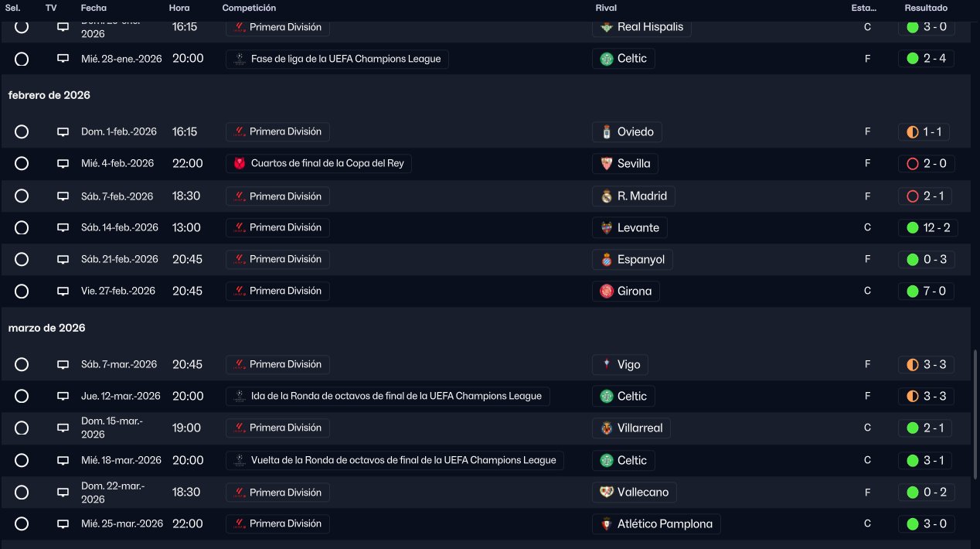Sort by Competición column header

coord(249,8)
